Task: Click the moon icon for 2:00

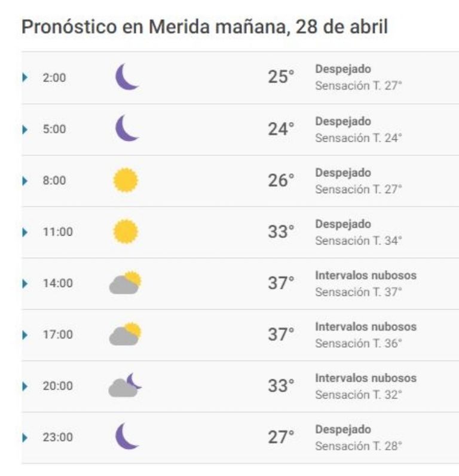Action: click(127, 77)
